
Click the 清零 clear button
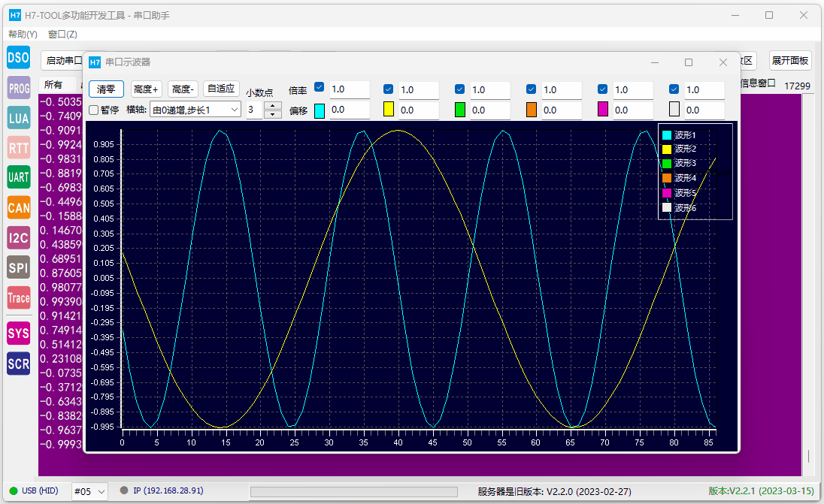[106, 89]
